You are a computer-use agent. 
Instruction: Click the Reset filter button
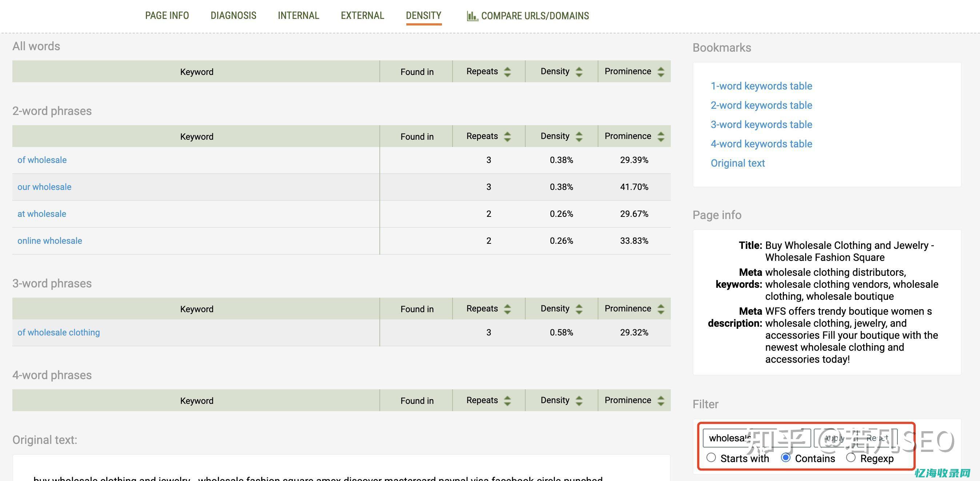tap(877, 438)
